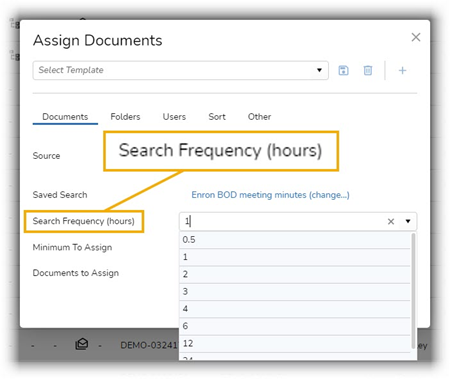The width and height of the screenshot is (450, 379).
Task: Open the Other tab
Action: point(259,117)
